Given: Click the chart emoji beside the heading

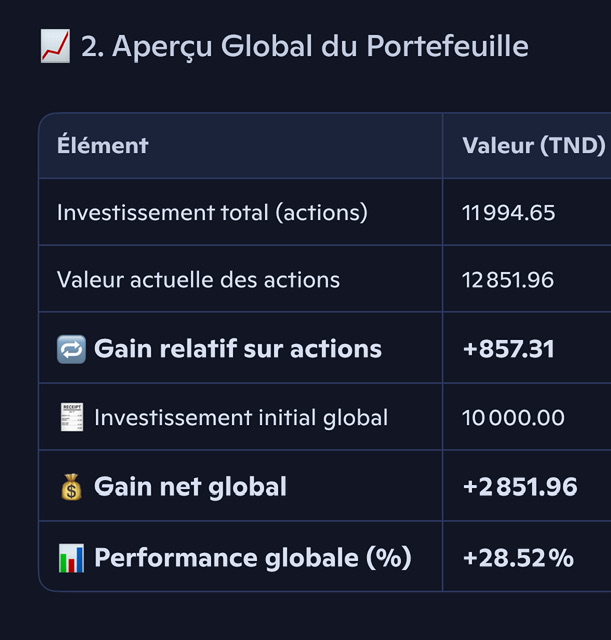Looking at the screenshot, I should (x=55, y=46).
